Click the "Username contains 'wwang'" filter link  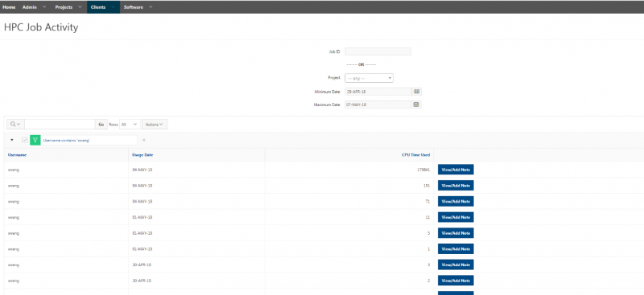pyautogui.click(x=67, y=141)
